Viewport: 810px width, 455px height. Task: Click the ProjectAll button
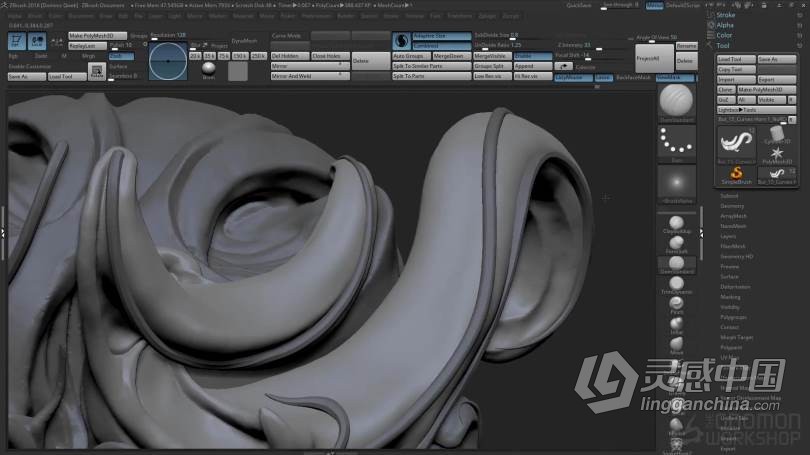click(654, 58)
